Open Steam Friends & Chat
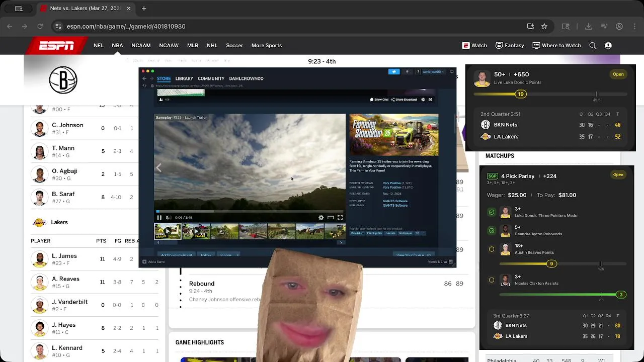 click(440, 261)
